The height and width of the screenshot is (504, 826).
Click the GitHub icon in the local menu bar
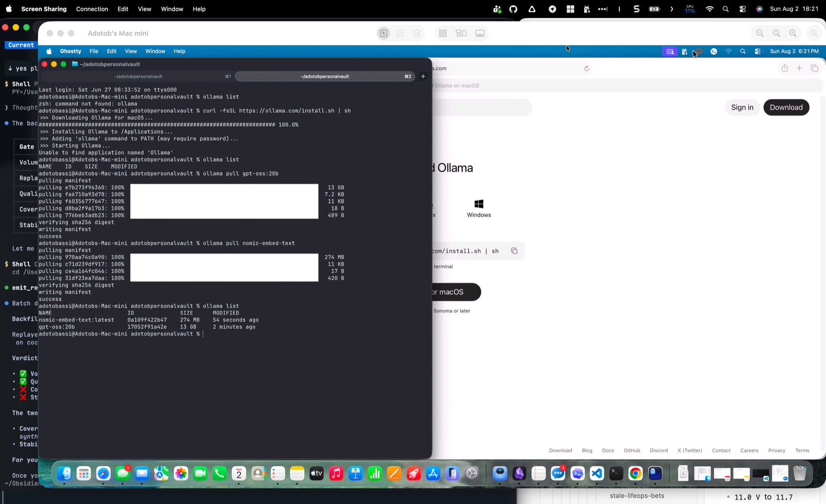pos(513,9)
